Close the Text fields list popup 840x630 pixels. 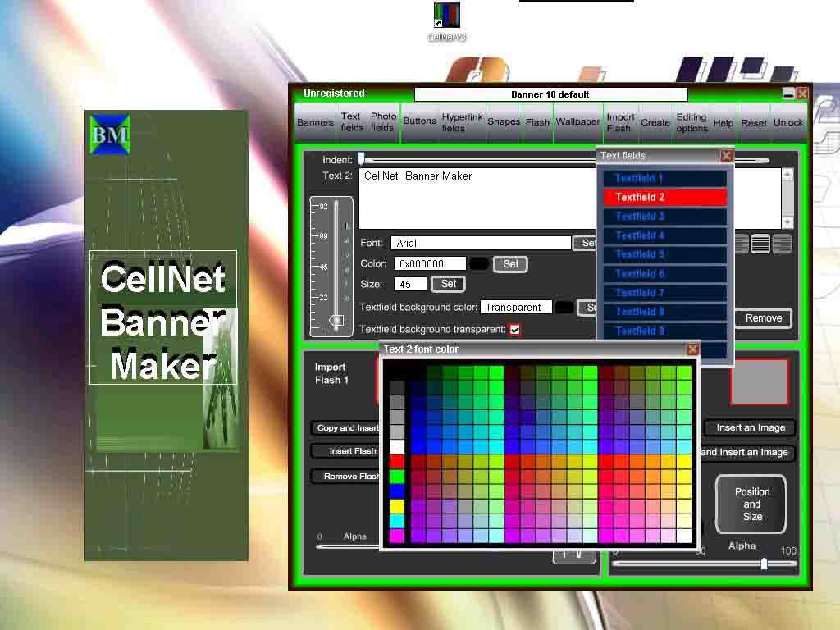point(726,155)
